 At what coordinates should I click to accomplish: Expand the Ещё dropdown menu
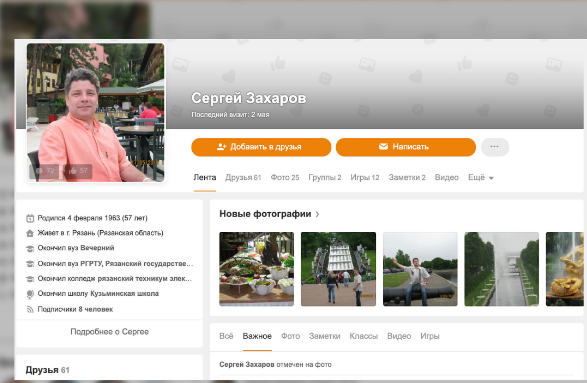481,177
